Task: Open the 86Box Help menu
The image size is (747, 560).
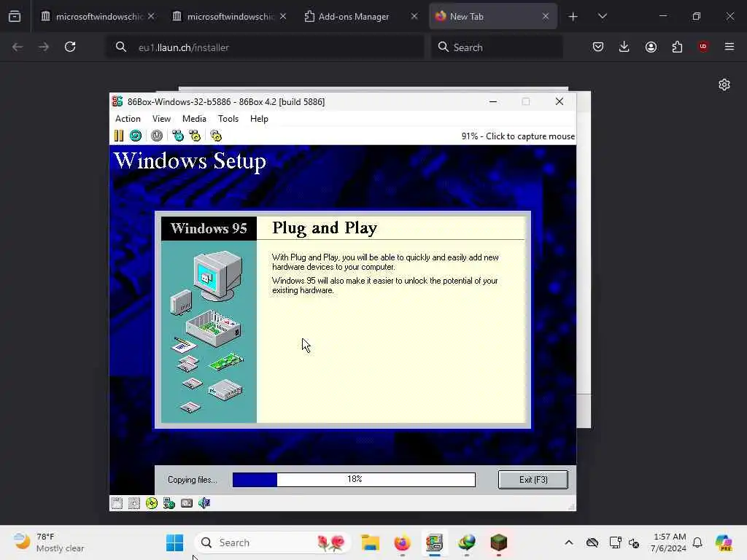Action: point(259,119)
